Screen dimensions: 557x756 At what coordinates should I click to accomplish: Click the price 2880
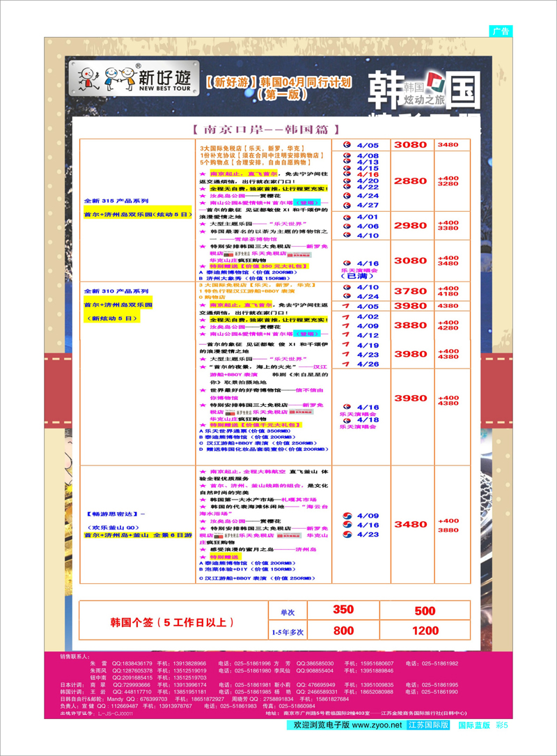411,180
